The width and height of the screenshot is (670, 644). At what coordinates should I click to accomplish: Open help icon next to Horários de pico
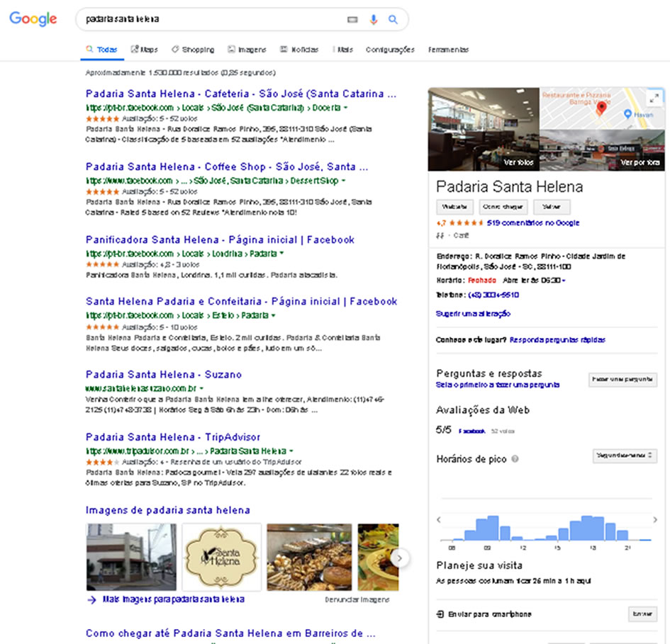[x=515, y=459]
